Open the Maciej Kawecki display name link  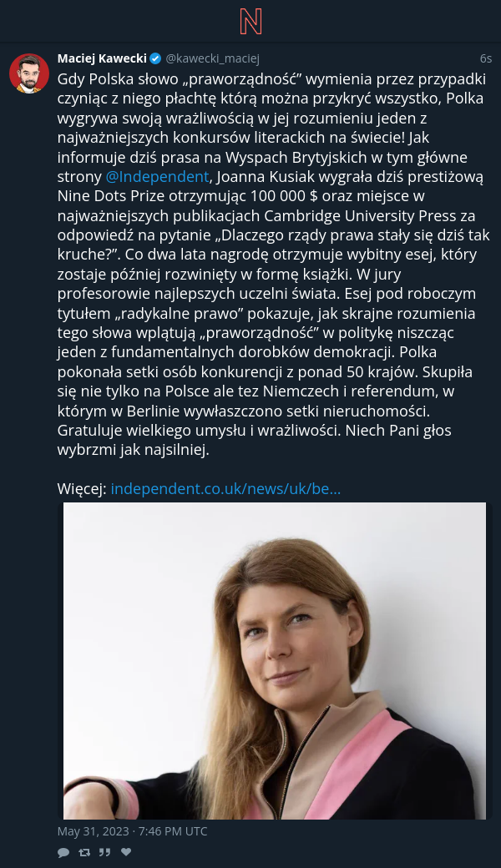pos(102,58)
